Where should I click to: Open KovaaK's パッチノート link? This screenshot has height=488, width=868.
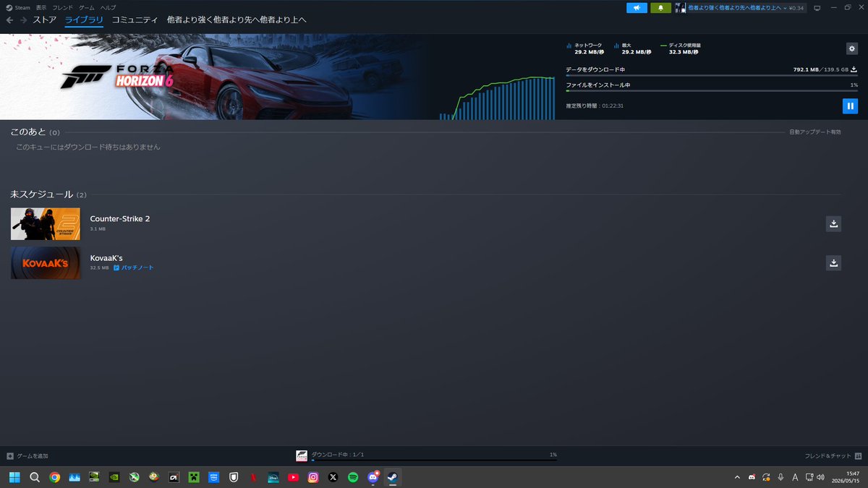134,267
